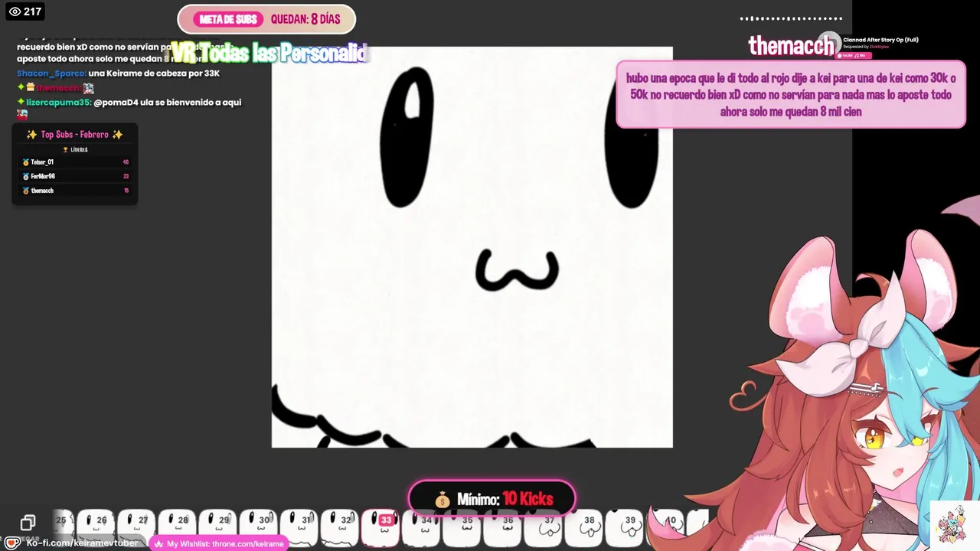Select face thumbnail number 32
The image size is (980, 551).
click(340, 529)
